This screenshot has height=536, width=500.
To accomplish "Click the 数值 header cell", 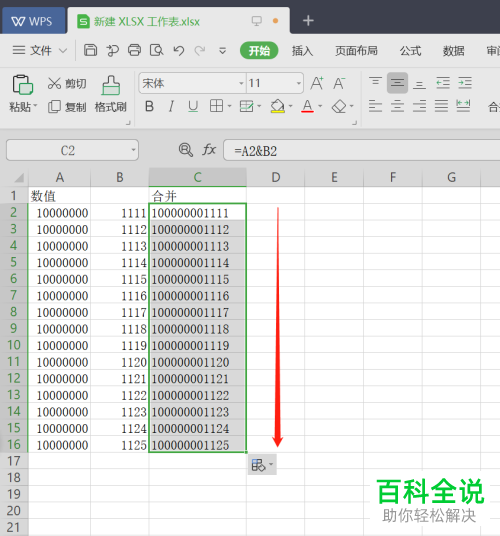I will [x=59, y=196].
